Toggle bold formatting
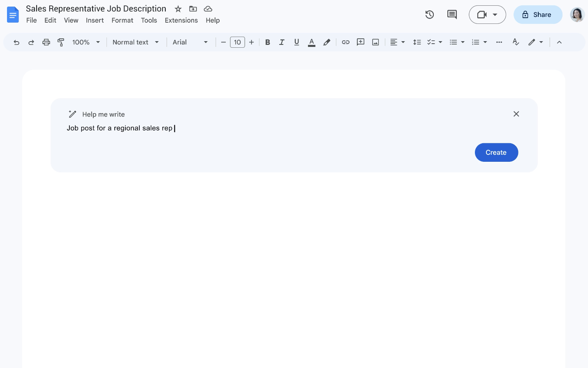Screen dimensions: 588x368 coord(267,42)
